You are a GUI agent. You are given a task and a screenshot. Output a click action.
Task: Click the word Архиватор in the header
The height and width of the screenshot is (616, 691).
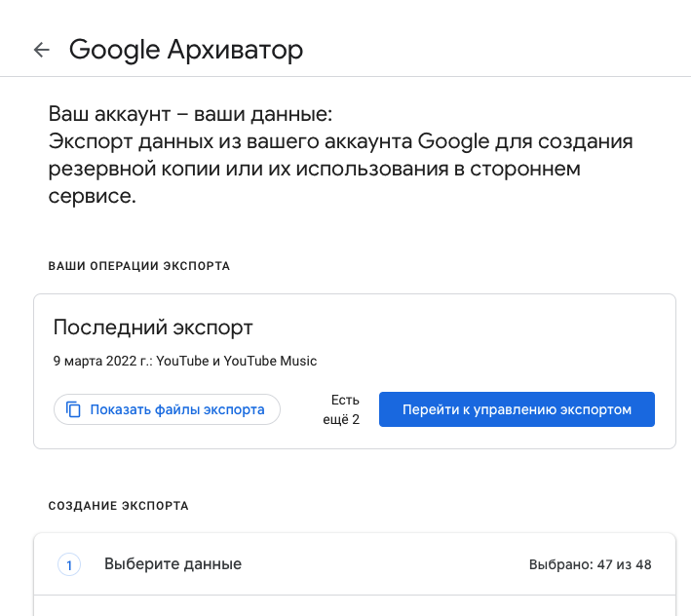point(235,50)
